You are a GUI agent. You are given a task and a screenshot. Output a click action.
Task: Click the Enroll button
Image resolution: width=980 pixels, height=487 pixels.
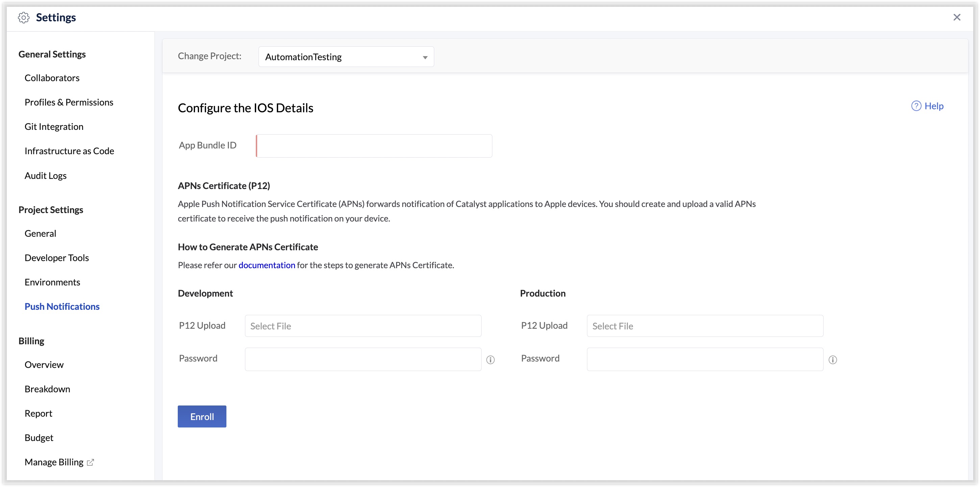pos(202,416)
